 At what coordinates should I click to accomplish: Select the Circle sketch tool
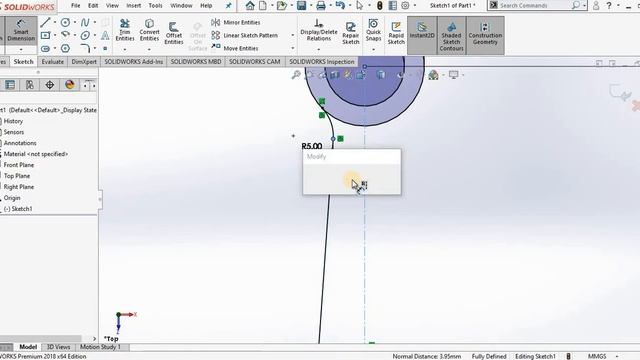click(65, 22)
